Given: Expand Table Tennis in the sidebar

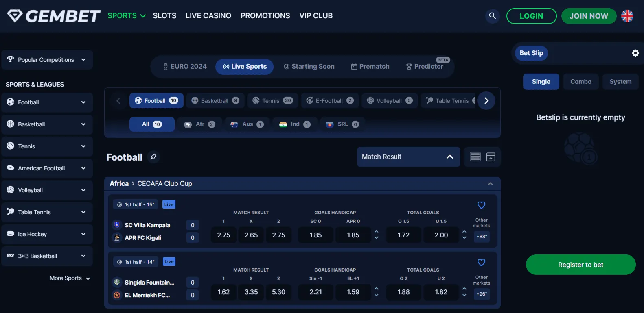Looking at the screenshot, I should tap(47, 212).
